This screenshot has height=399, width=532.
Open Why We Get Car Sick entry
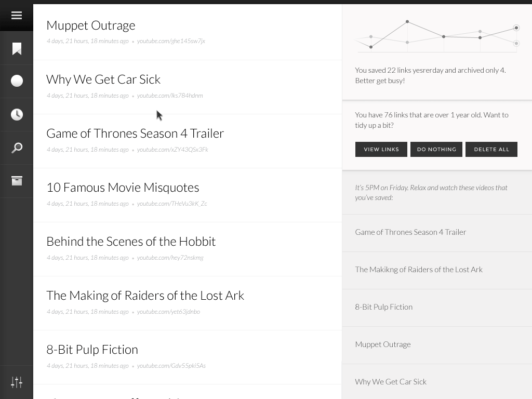103,79
